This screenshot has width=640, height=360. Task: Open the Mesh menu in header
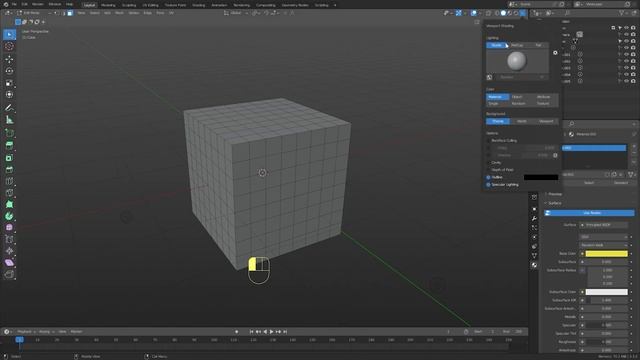click(119, 13)
